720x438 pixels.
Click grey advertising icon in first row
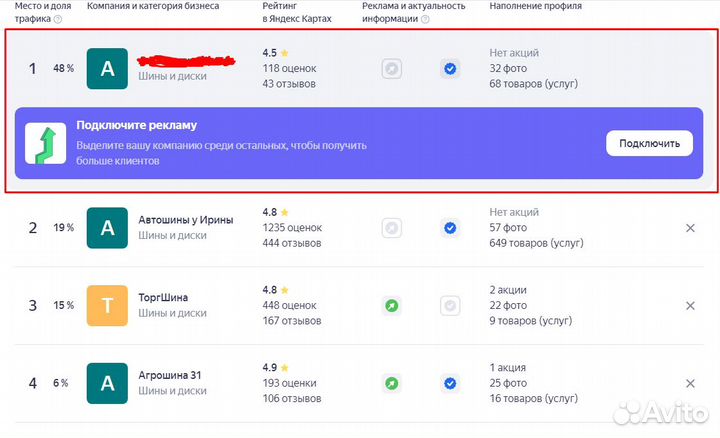point(392,69)
